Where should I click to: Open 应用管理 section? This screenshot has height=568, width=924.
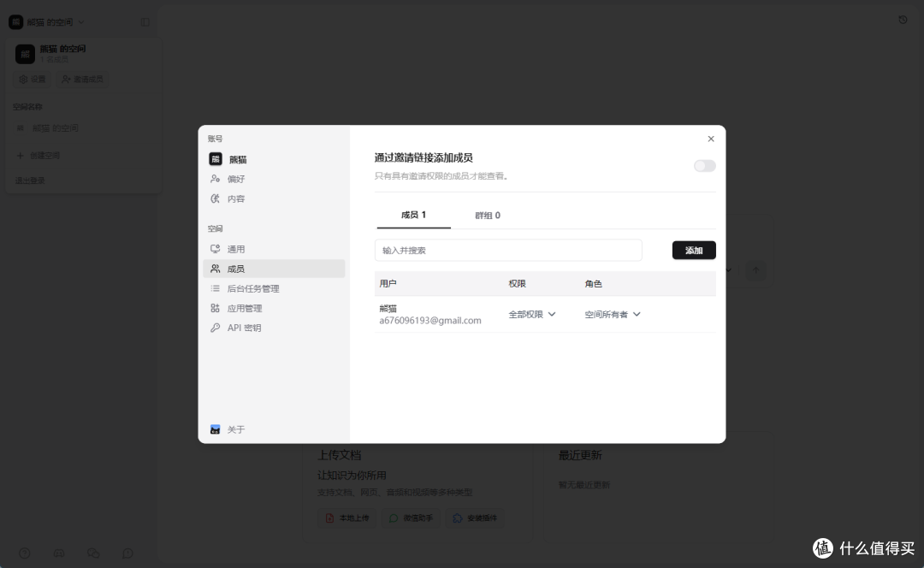(x=274, y=308)
